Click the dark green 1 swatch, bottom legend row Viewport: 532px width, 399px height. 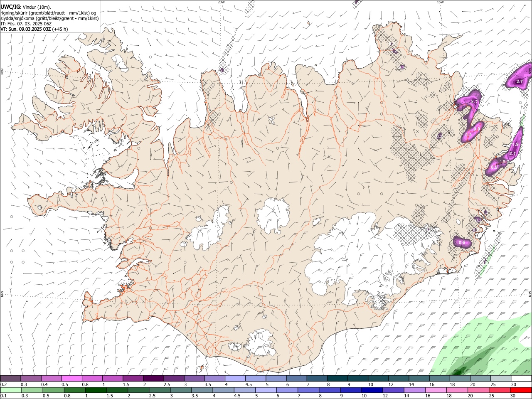(x=96, y=390)
